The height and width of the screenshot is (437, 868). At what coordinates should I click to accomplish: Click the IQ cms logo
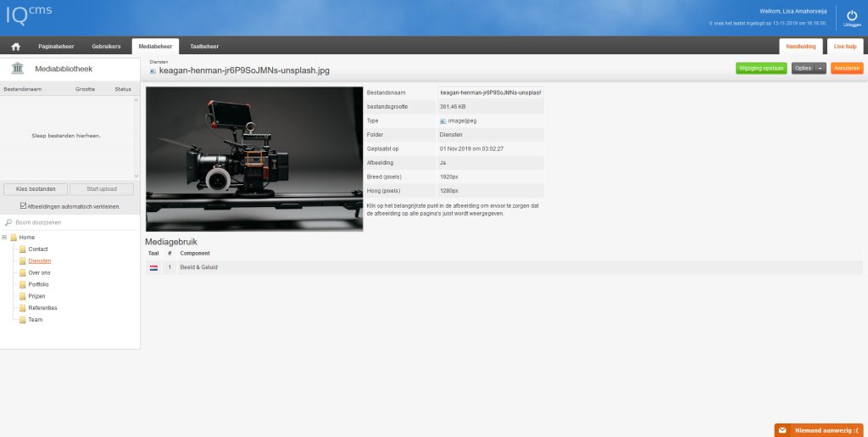point(29,14)
